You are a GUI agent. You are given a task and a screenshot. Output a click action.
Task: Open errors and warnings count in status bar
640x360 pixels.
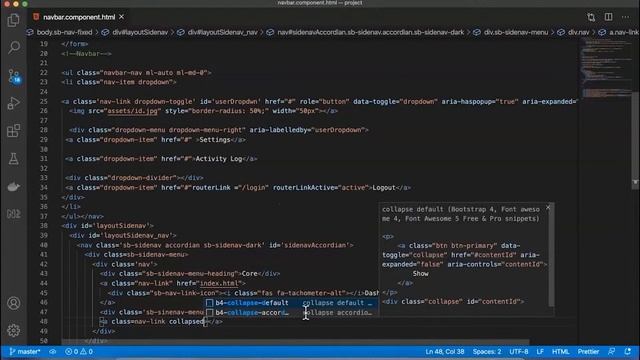[x=79, y=351]
